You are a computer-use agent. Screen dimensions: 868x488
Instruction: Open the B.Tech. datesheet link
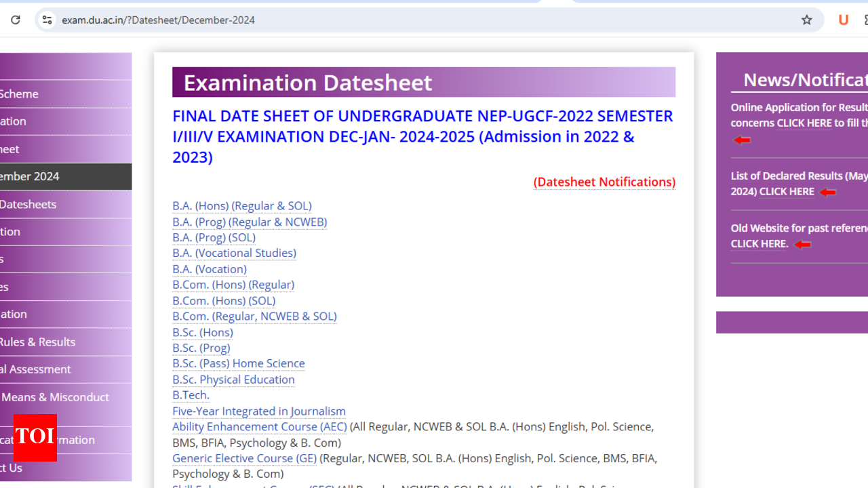point(191,395)
